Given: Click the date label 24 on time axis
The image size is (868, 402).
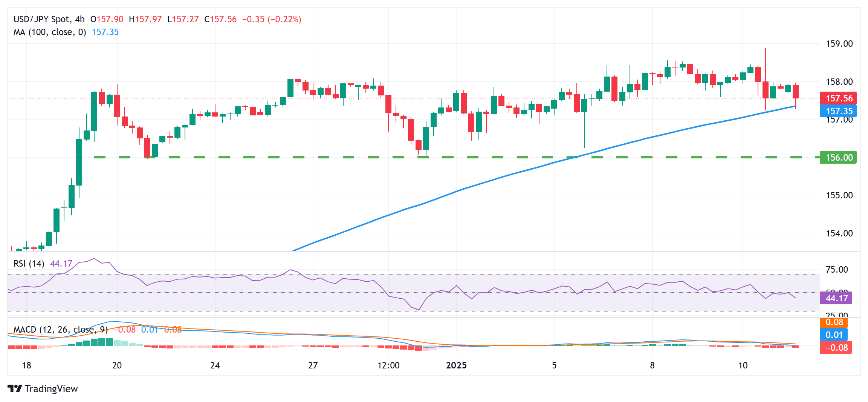Looking at the screenshot, I should 215,365.
